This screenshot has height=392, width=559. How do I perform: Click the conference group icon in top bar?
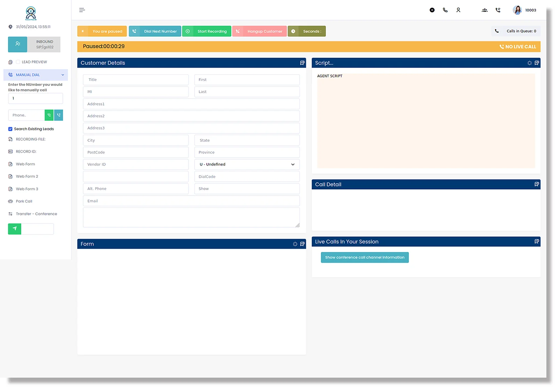pyautogui.click(x=485, y=10)
